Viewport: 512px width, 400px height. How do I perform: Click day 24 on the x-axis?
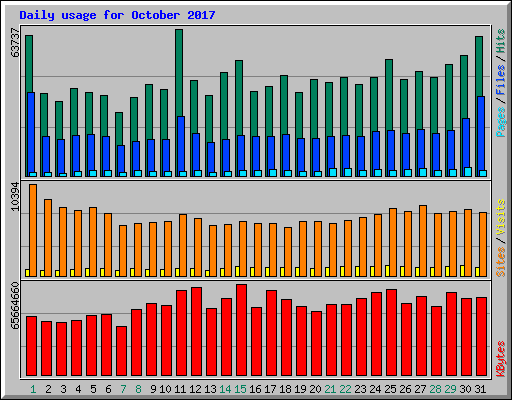point(375,389)
